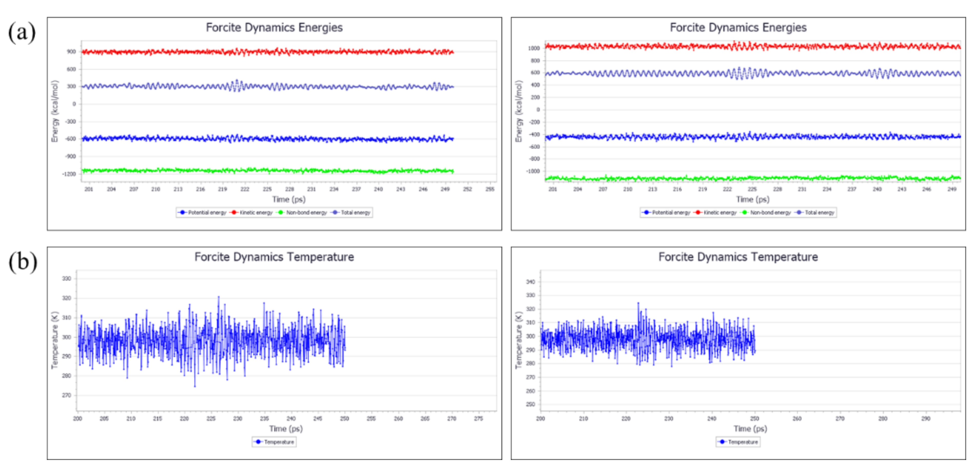This screenshot has height=471, width=980.
Task: Click the Energy (kcal/mol) axis label in the left chart
Action: (x=55, y=111)
